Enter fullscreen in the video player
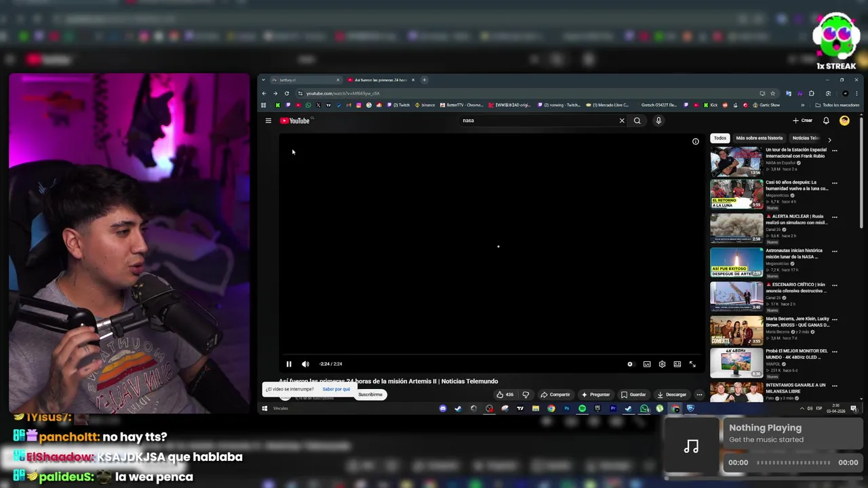Viewport: 868px width, 488px height. point(692,364)
